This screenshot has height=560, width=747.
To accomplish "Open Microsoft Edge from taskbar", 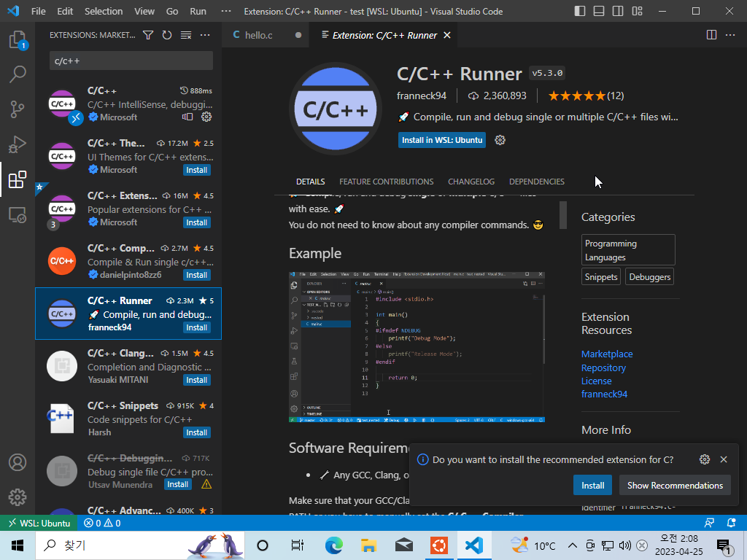I will pyautogui.click(x=333, y=545).
